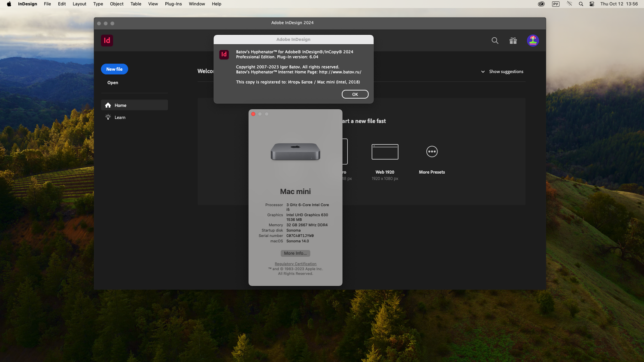Screen dimensions: 644x362
Task: Click the date and time in the menu bar
Action: tap(619, 4)
